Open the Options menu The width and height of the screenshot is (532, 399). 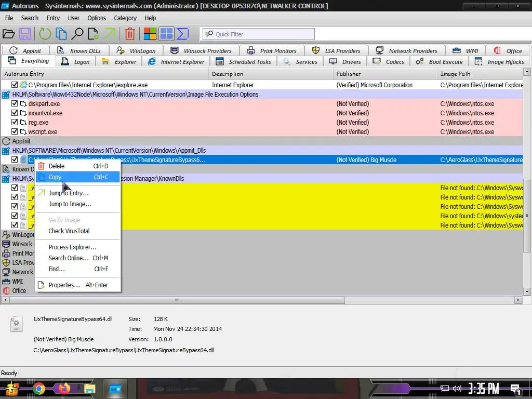(x=97, y=18)
